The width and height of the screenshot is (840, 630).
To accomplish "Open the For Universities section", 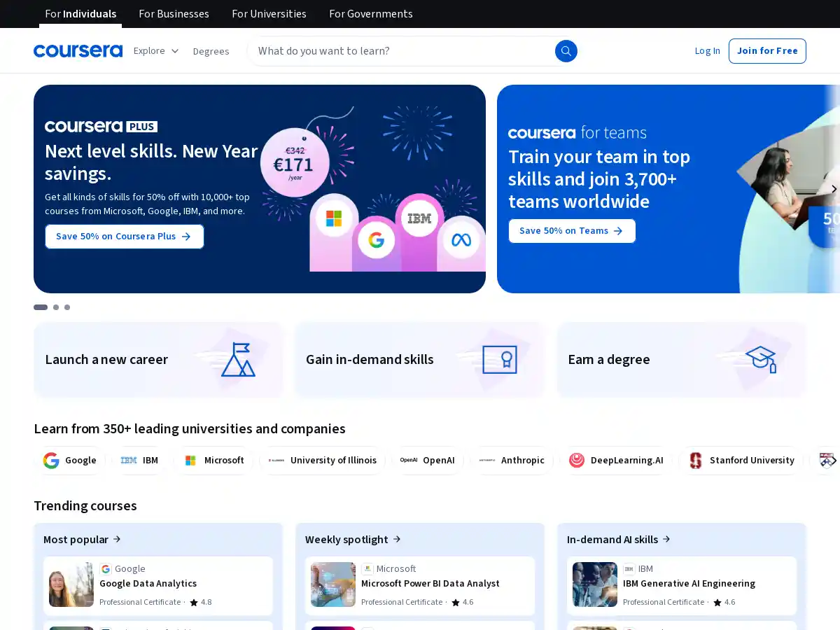I will [269, 13].
